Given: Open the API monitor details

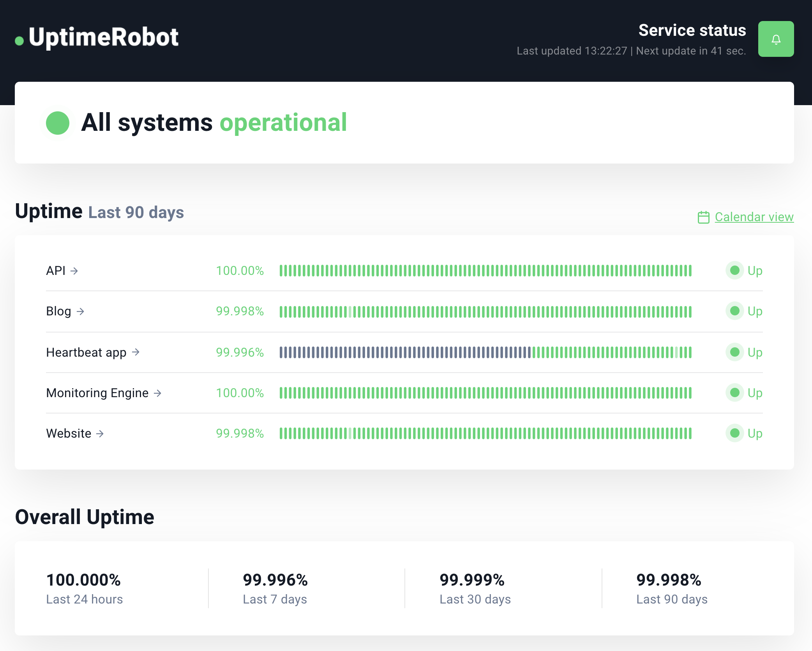Looking at the screenshot, I should pos(56,271).
